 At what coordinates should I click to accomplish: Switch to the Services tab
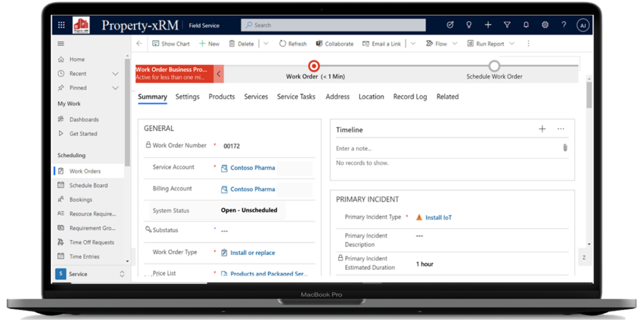(256, 97)
